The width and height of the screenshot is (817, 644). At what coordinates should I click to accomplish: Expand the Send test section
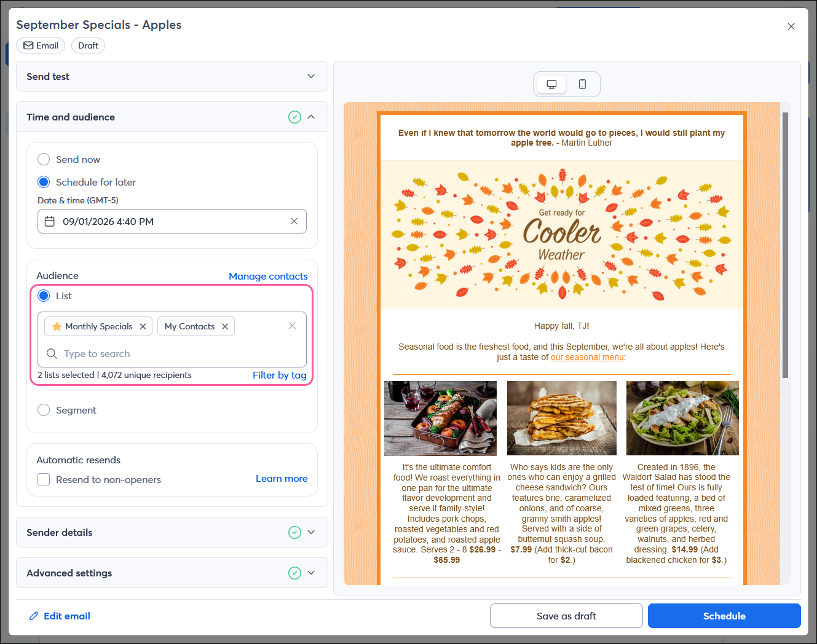tap(311, 76)
